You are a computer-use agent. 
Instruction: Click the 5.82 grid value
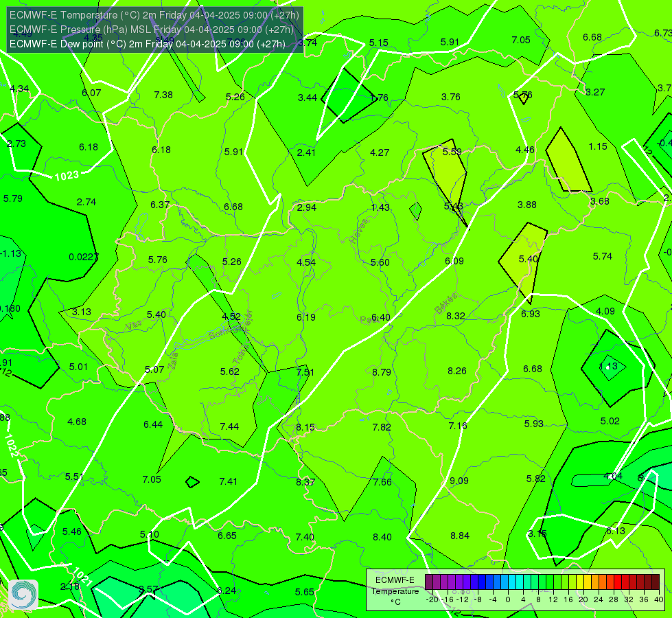tap(535, 479)
